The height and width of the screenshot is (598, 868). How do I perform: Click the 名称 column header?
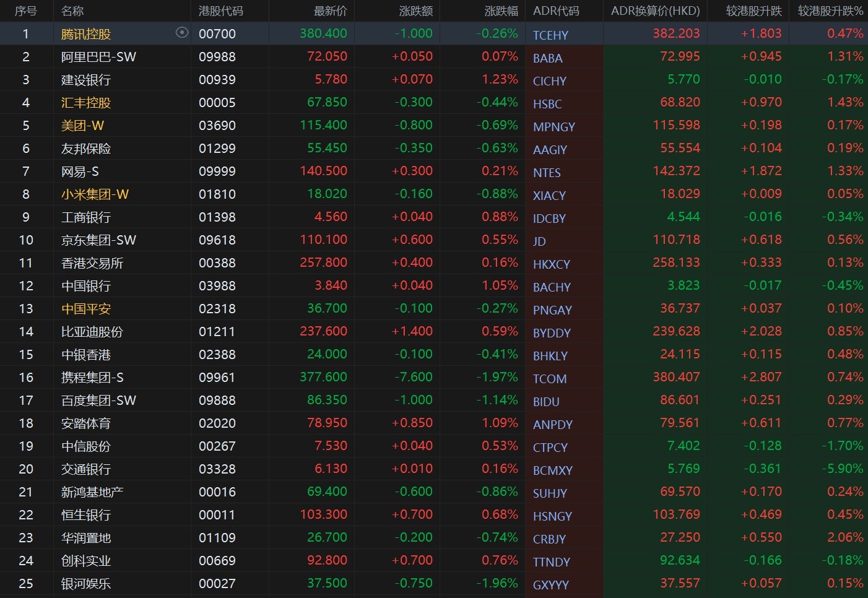(72, 11)
